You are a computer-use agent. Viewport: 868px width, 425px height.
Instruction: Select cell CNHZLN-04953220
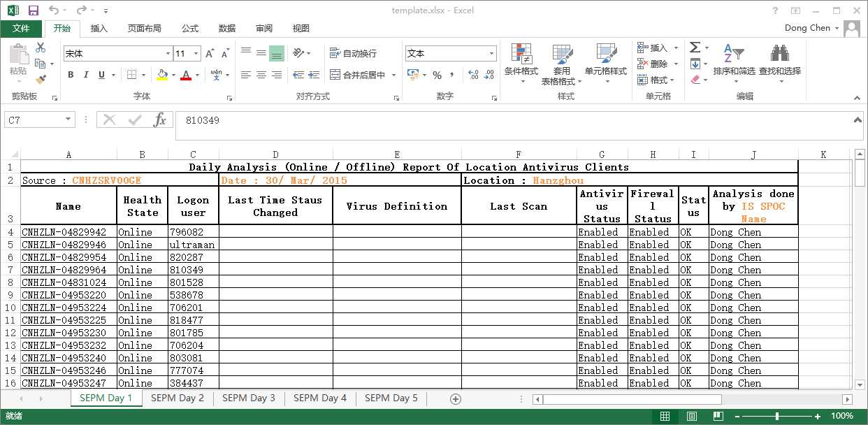coord(68,295)
